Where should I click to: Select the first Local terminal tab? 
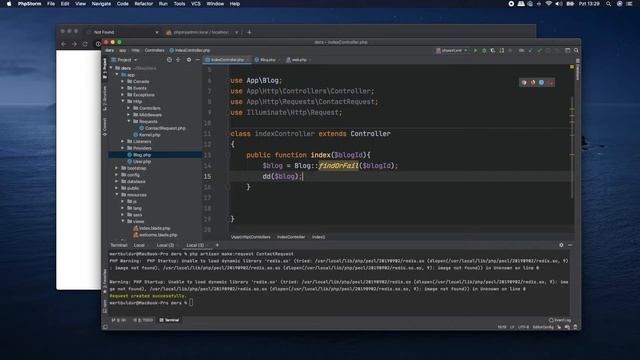point(139,245)
